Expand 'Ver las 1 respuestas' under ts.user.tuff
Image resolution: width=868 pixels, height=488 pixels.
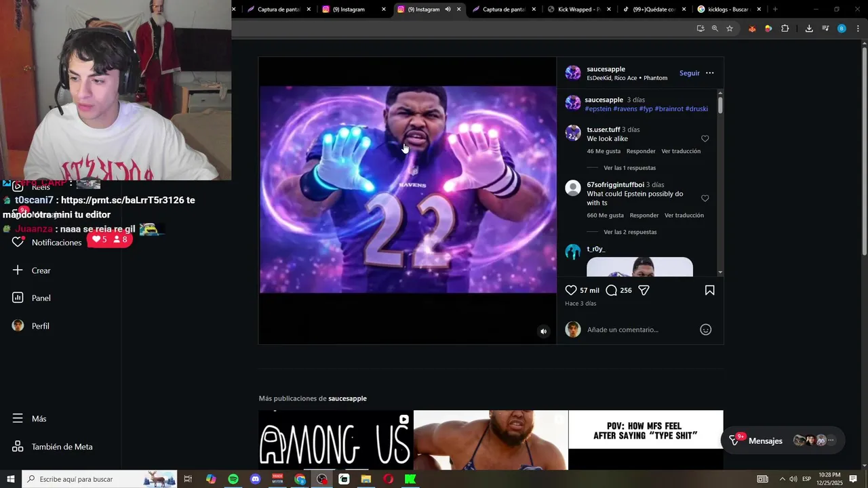tap(629, 168)
